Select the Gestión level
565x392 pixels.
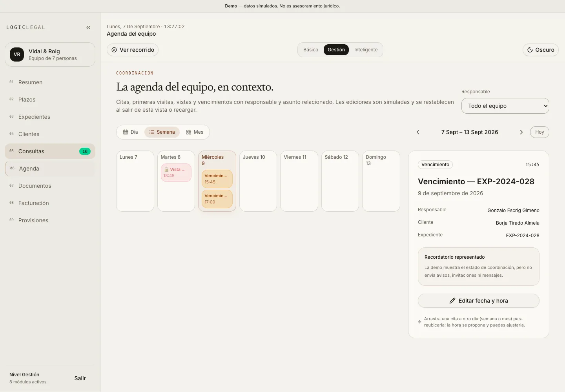point(336,50)
